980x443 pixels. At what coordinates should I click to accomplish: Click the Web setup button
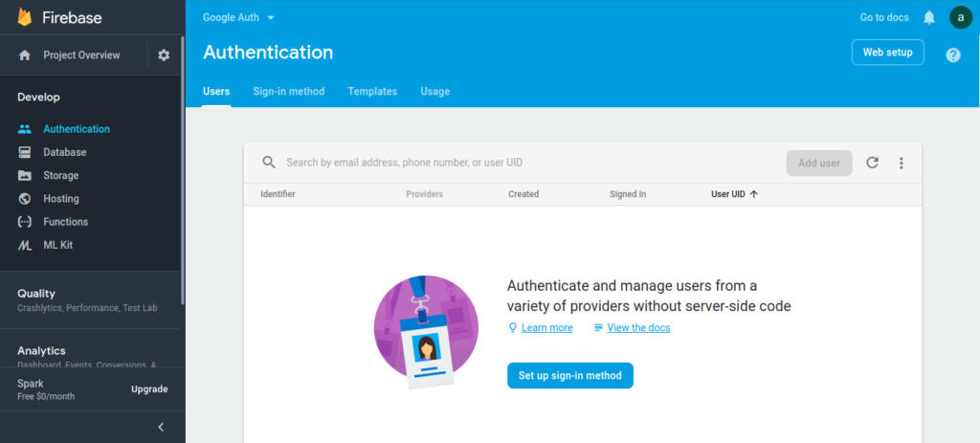pyautogui.click(x=887, y=53)
